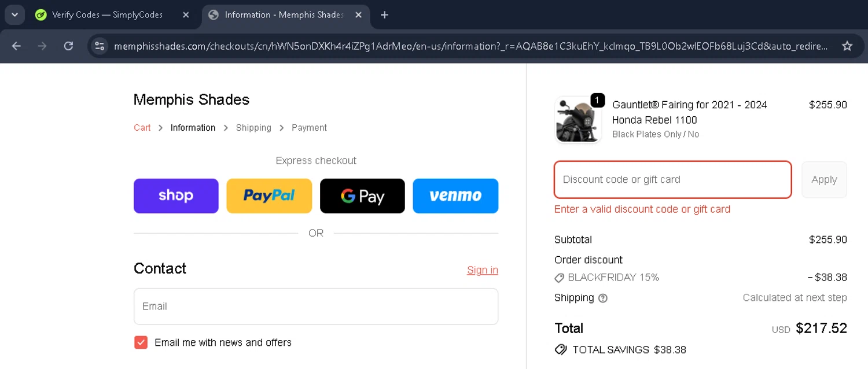Image resolution: width=868 pixels, height=369 pixels.
Task: Close the Information - Memphis Shades tab
Action: click(358, 15)
